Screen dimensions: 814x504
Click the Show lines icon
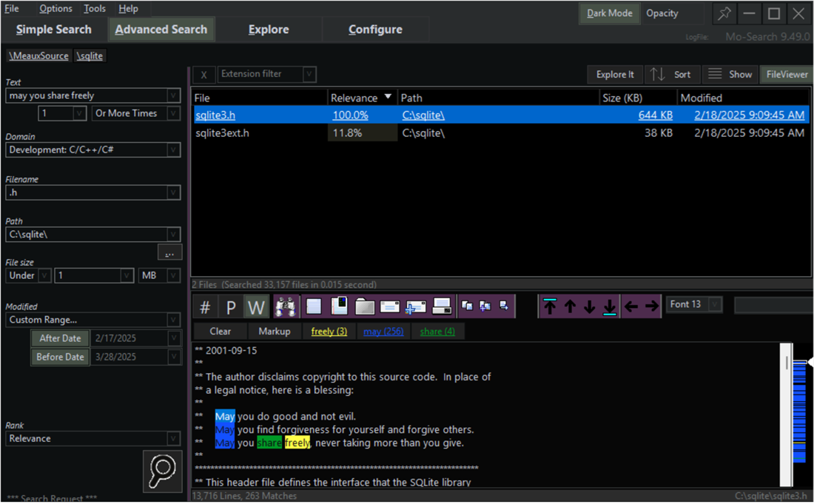pos(715,74)
